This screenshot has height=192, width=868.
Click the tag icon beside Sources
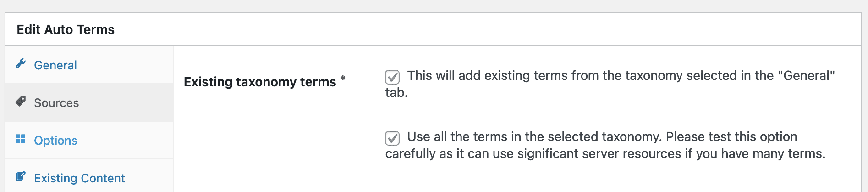21,102
